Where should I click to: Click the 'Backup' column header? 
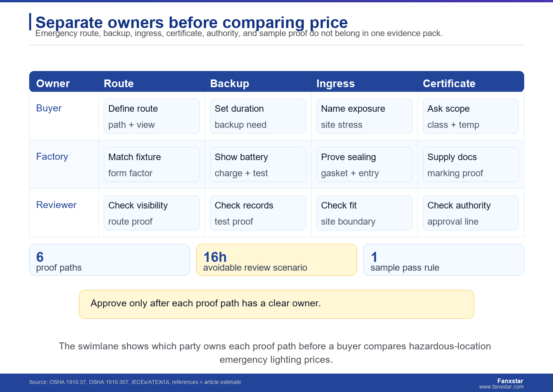coord(230,84)
